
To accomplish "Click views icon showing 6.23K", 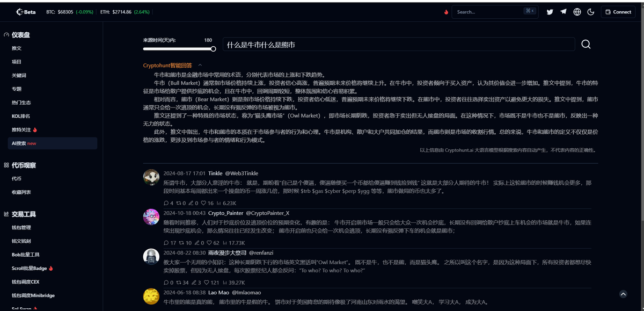I will point(219,203).
